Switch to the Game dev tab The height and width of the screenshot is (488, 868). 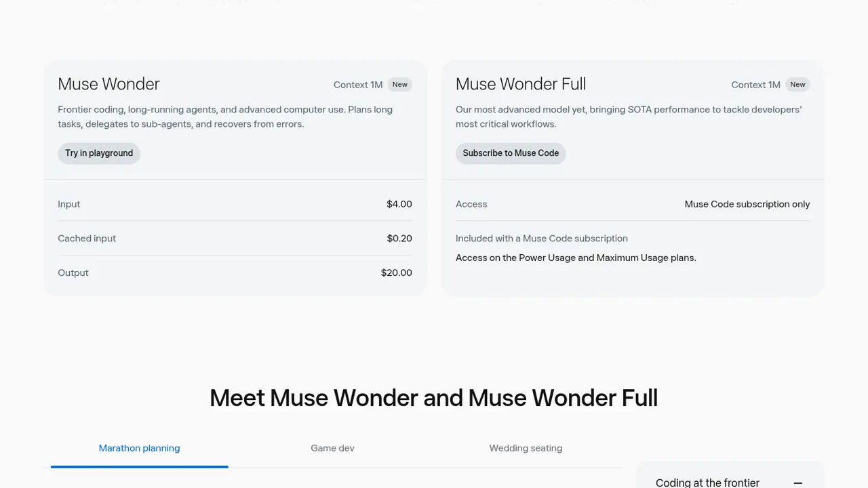[332, 448]
